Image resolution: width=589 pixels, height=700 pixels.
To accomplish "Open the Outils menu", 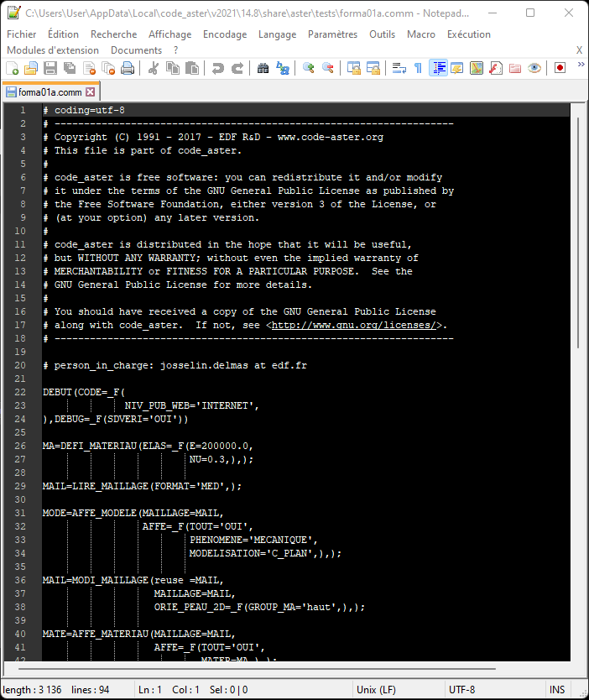I will (382, 34).
